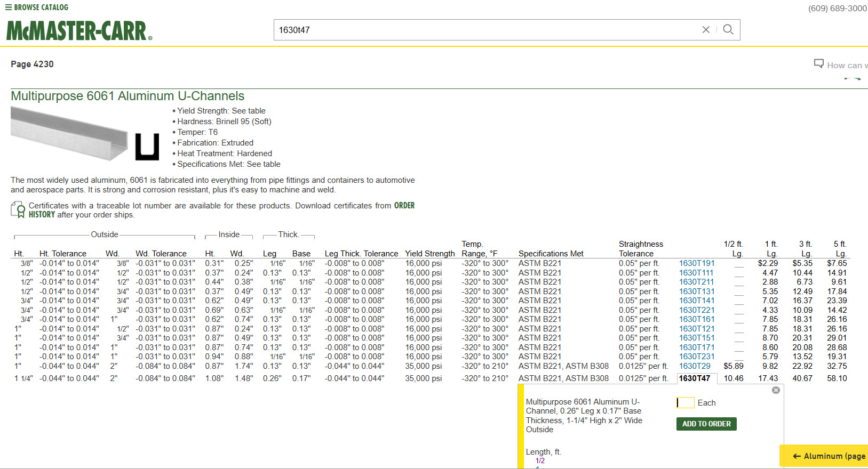868x469 pixels.
Task: Click the 1 1/4" height cell
Action: [23, 378]
